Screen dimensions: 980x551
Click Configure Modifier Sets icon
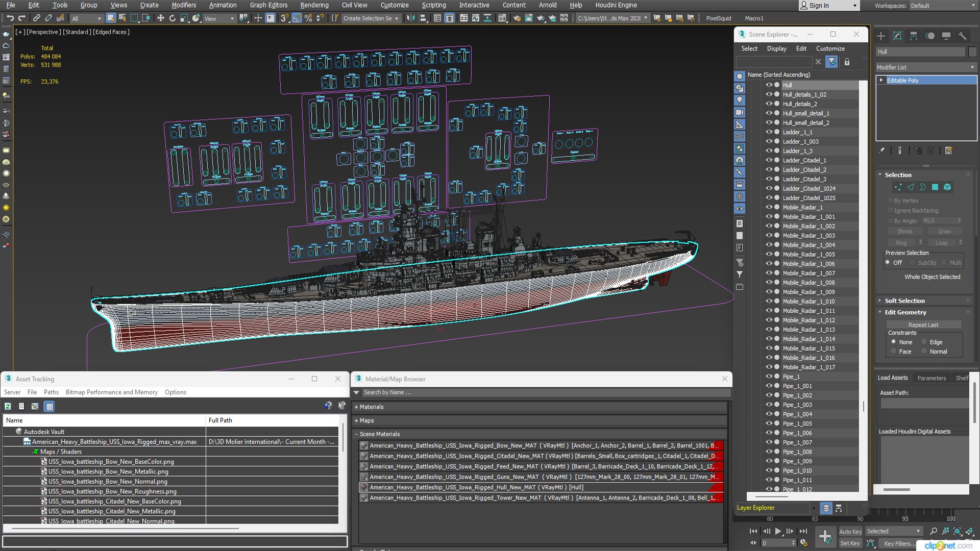[949, 151]
